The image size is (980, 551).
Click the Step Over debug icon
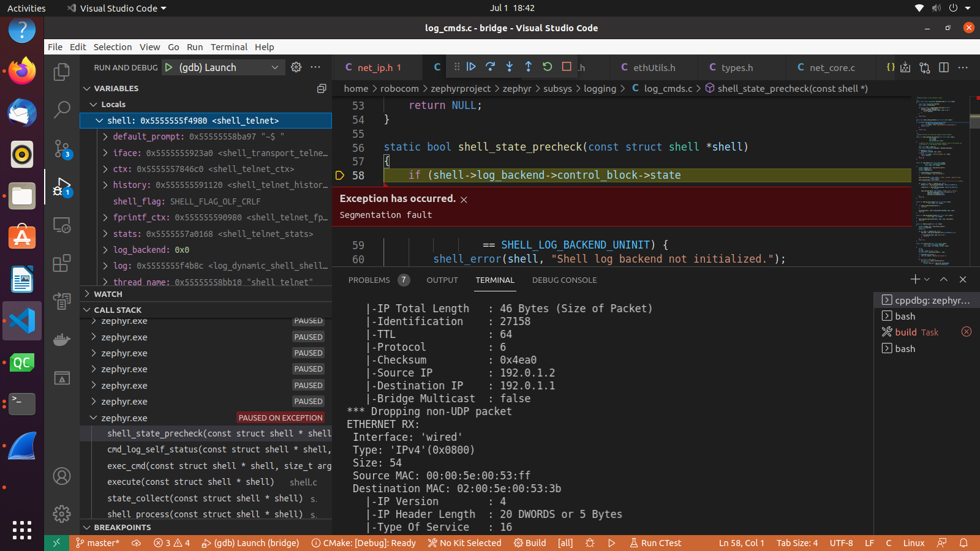tap(490, 67)
